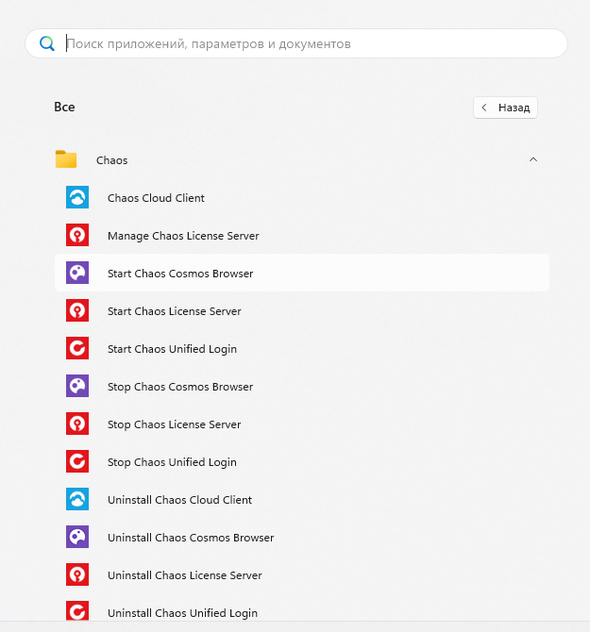Screen dimensions: 590x632
Task: Launch the Start Chaos Cosmos Browser icon
Action: [77, 273]
